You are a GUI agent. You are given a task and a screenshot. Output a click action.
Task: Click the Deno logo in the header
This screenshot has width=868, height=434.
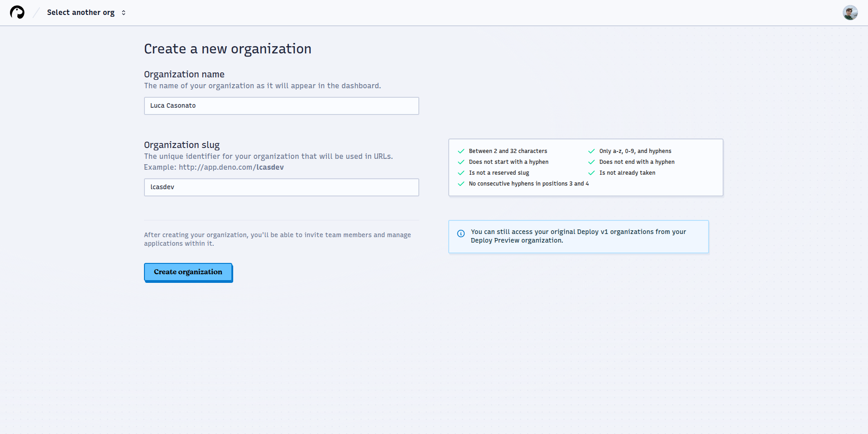[17, 12]
